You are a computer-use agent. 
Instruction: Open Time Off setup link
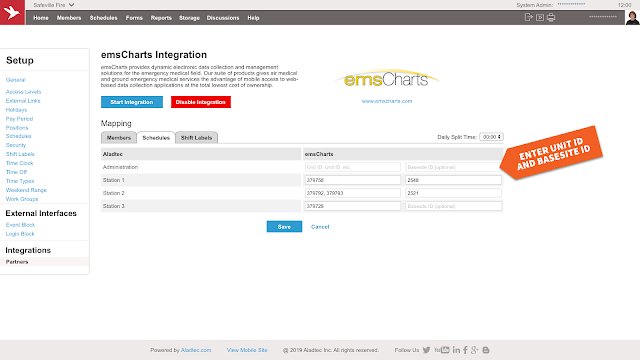click(16, 172)
